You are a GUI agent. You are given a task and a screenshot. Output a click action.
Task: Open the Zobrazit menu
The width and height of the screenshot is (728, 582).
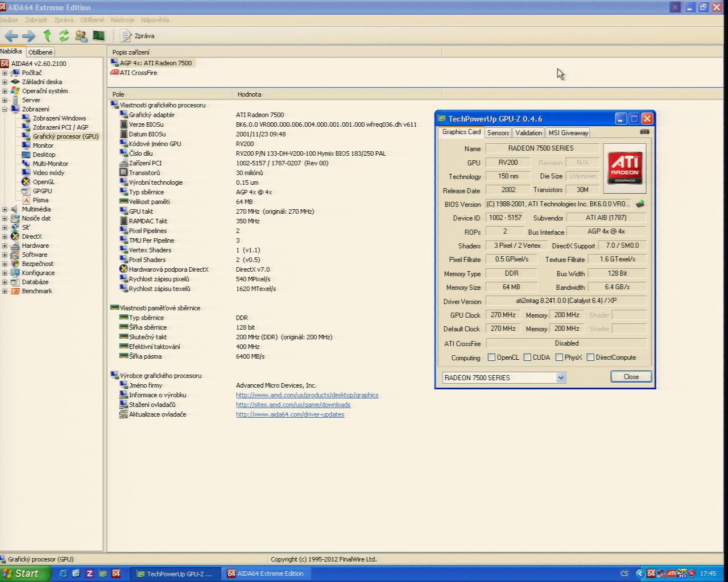[x=36, y=20]
